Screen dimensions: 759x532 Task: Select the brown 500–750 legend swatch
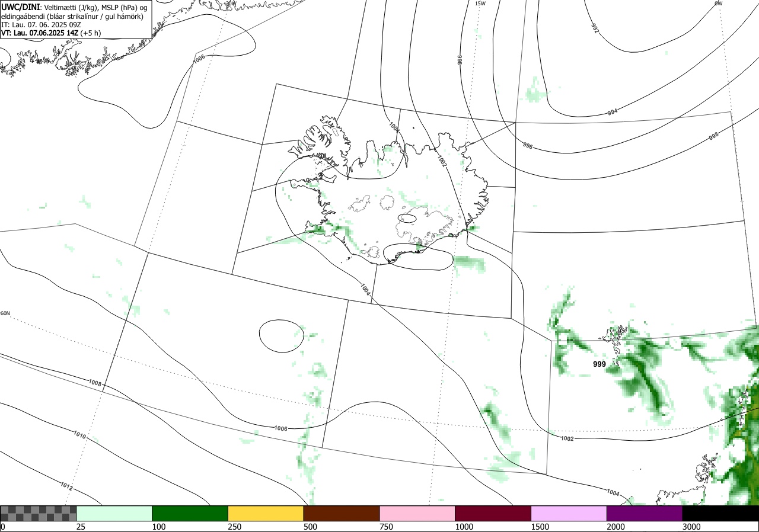(x=342, y=513)
